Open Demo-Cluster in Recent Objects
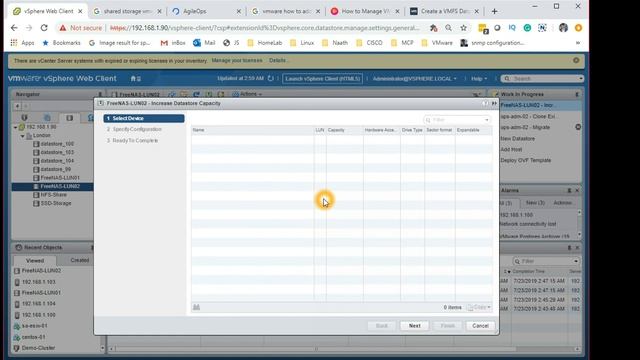Viewport: 640px width, 360px height. (38, 348)
